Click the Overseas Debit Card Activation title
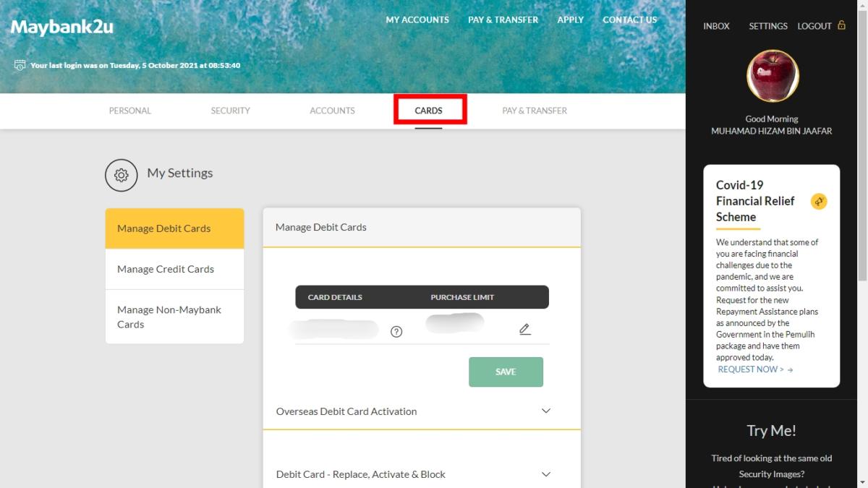Image resolution: width=868 pixels, height=488 pixels. (346, 411)
